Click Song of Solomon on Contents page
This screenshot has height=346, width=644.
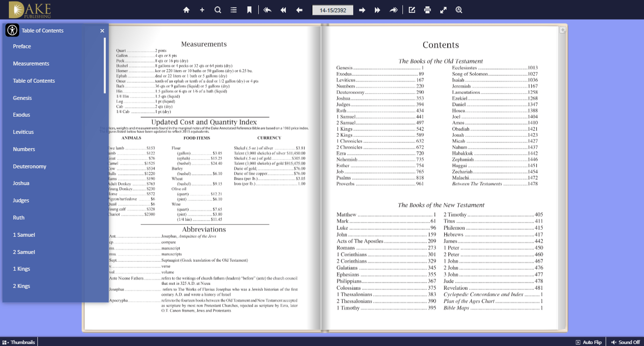[x=495, y=74]
